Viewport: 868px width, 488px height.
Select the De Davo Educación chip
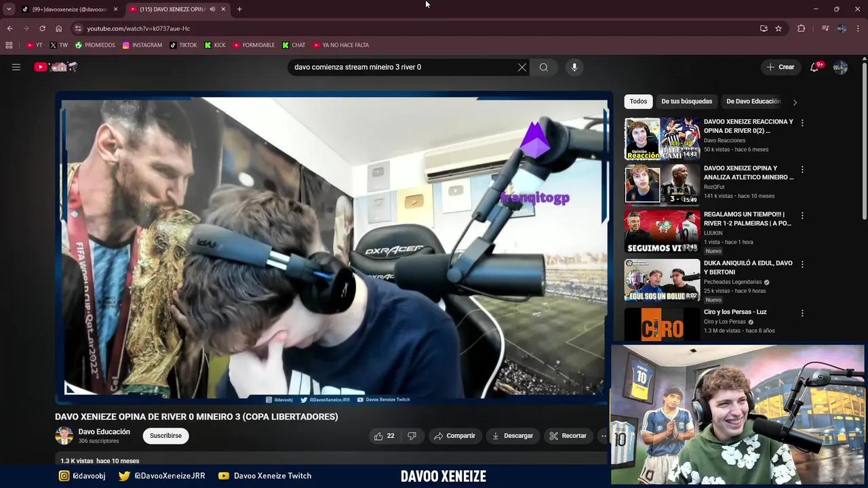(x=753, y=101)
